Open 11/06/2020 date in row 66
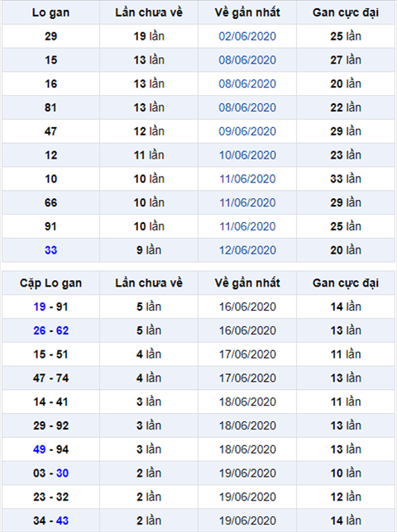 click(x=247, y=202)
